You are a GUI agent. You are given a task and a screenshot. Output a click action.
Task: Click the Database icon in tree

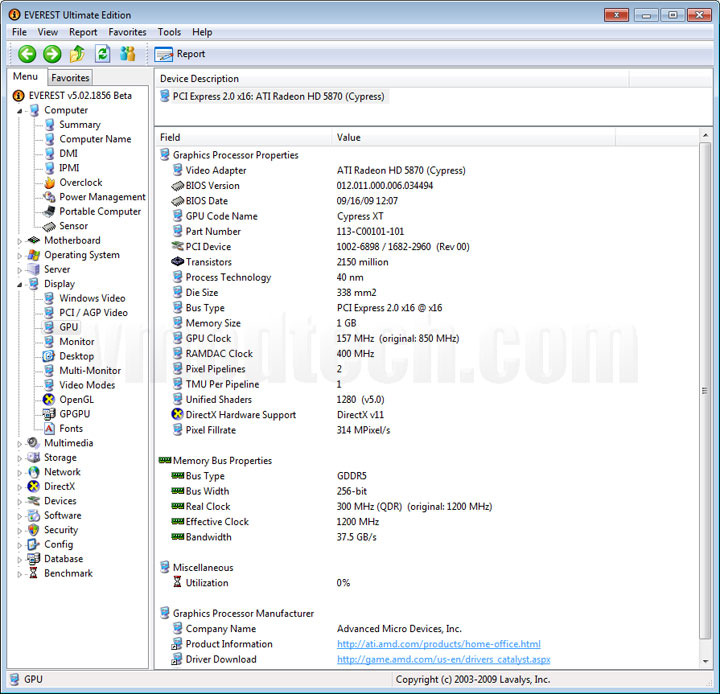pyautogui.click(x=34, y=559)
